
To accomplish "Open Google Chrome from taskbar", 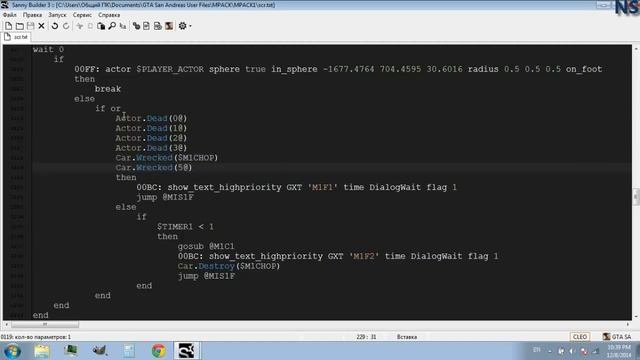I will 159,351.
